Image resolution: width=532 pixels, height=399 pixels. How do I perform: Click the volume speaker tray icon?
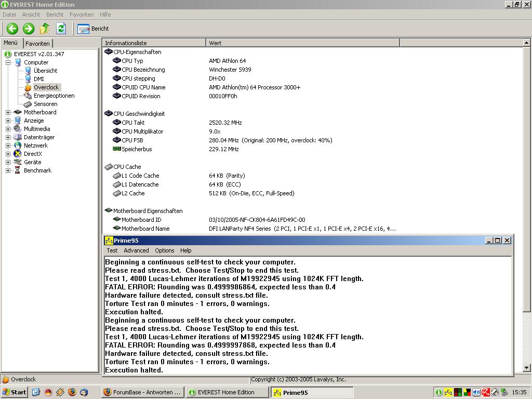coord(476,393)
